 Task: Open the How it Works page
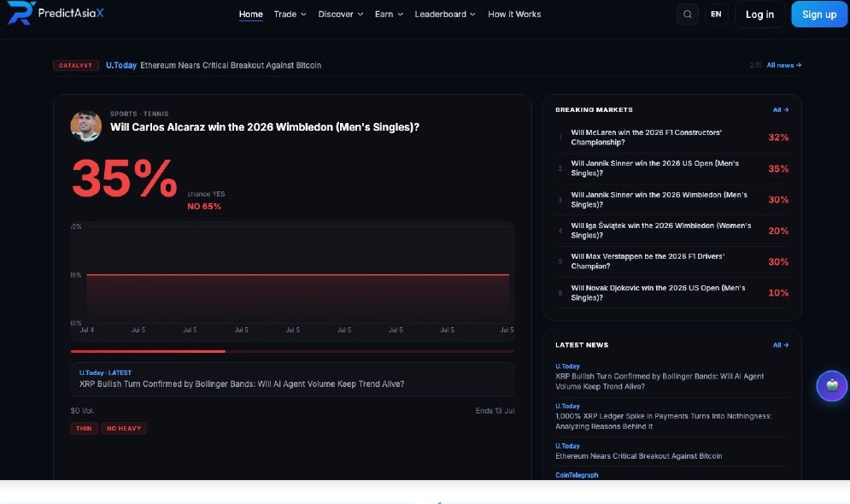514,14
